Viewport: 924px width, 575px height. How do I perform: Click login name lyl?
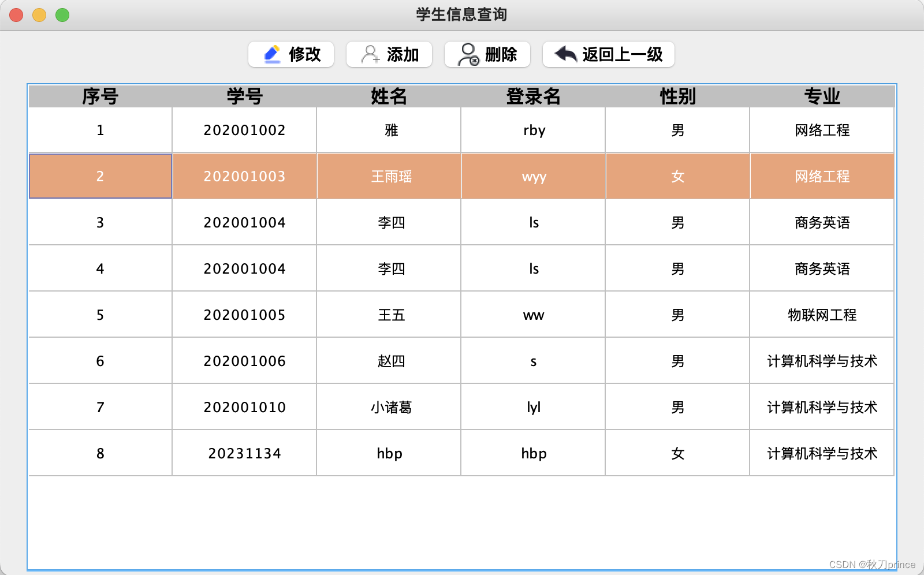tap(534, 408)
